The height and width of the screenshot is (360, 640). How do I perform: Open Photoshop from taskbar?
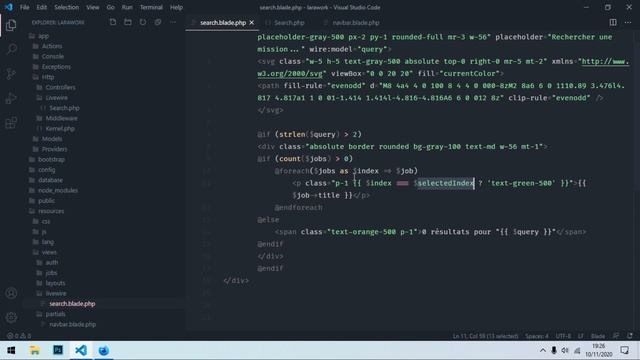tap(58, 350)
